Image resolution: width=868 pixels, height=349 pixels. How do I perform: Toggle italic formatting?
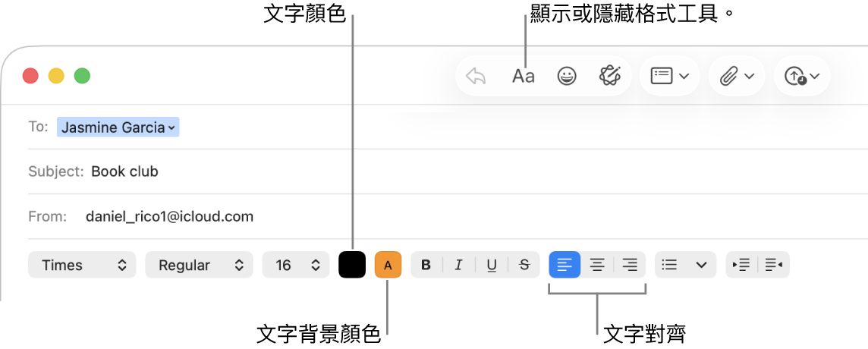458,265
